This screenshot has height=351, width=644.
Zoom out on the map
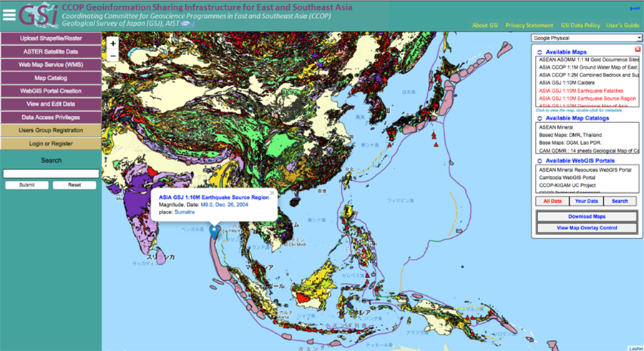113,56
